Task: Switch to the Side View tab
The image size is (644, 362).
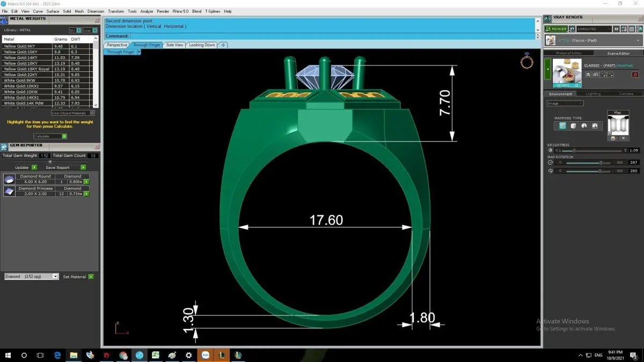Action: coord(174,45)
